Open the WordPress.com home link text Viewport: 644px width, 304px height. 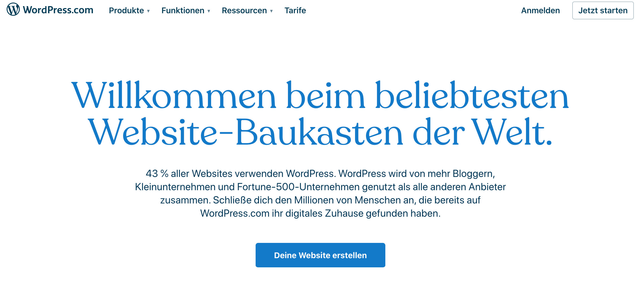58,10
